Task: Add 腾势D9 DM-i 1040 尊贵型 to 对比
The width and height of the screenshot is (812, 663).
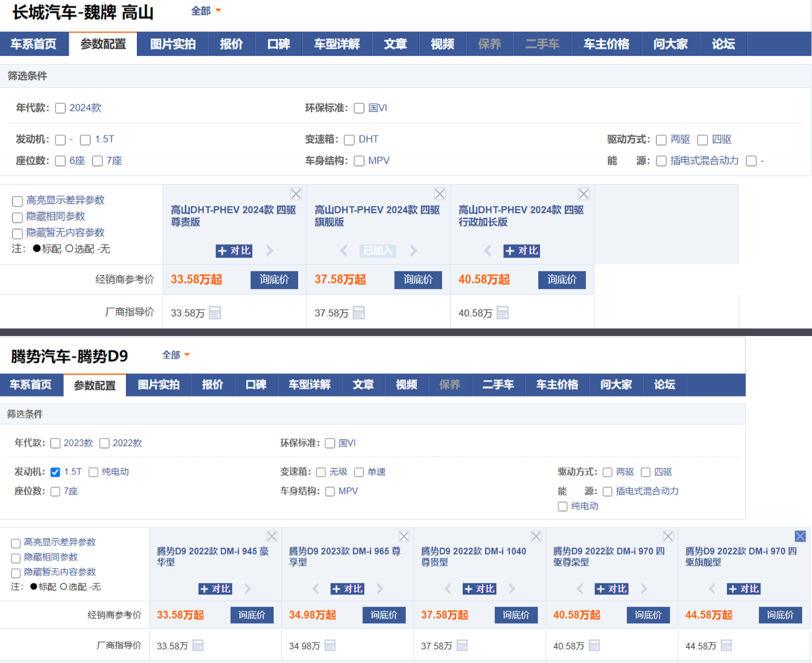Action: 480,589
